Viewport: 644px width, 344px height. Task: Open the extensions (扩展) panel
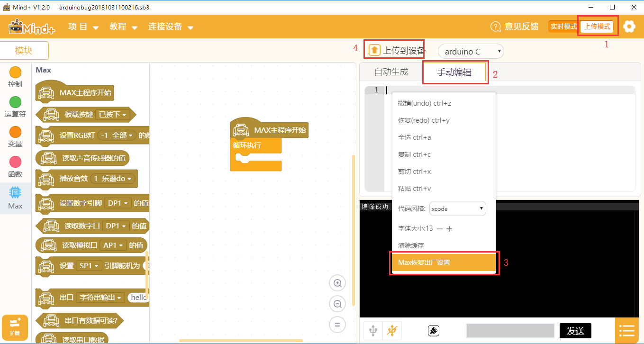15,327
